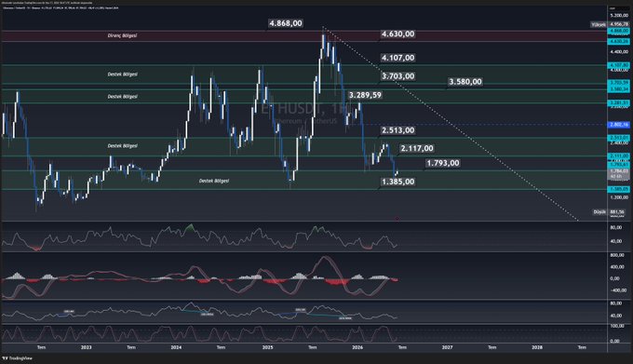Image resolution: width=633 pixels, height=364 pixels.
Task: Click the -400,00 value on MACD scale
Action: (618, 290)
